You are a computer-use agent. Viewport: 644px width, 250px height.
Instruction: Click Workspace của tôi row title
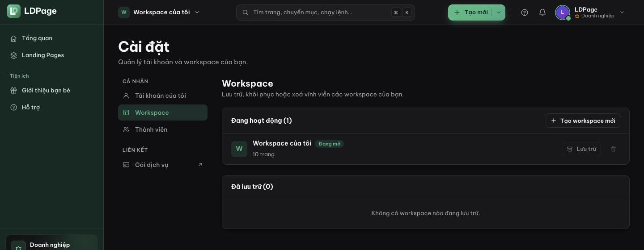282,143
